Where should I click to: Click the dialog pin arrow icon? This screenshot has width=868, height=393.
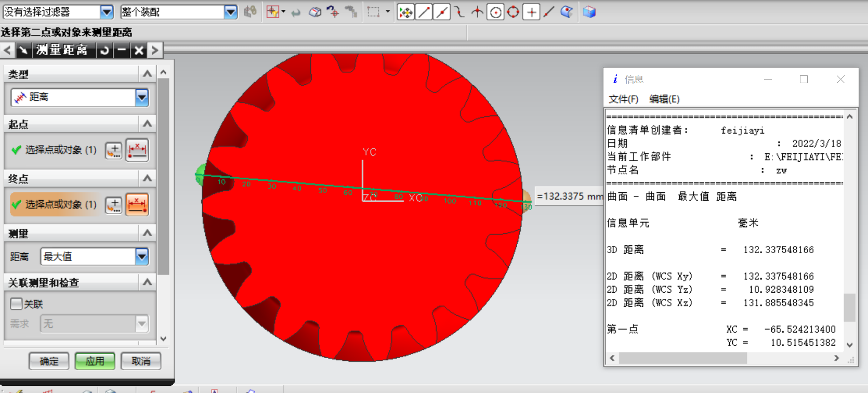tap(23, 50)
